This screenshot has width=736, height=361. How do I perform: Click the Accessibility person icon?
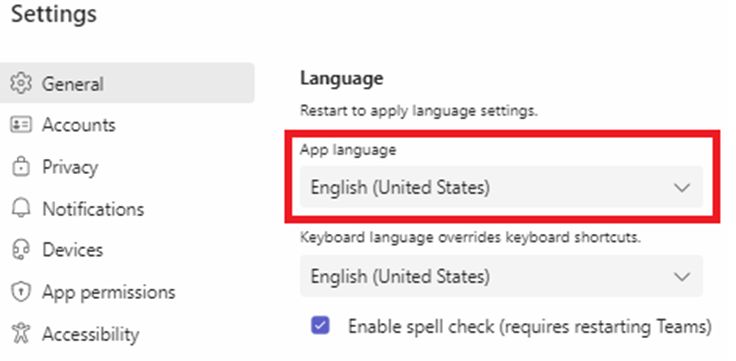point(21,334)
